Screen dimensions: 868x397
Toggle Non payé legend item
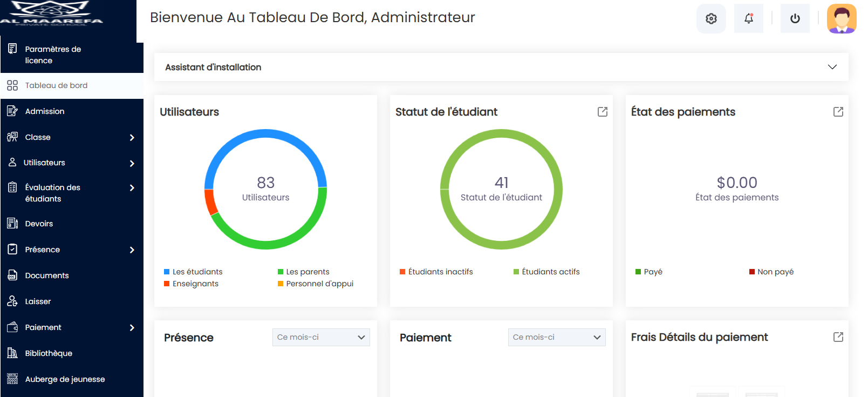771,272
